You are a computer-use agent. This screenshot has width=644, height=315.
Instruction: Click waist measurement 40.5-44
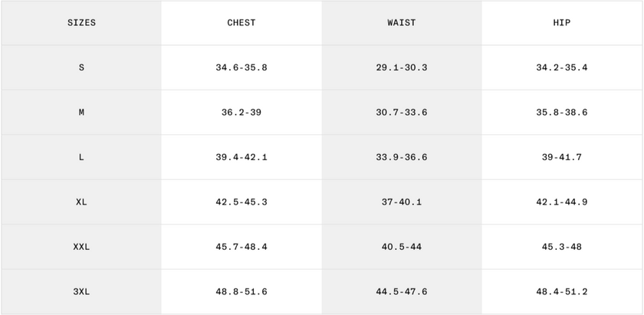click(x=402, y=247)
